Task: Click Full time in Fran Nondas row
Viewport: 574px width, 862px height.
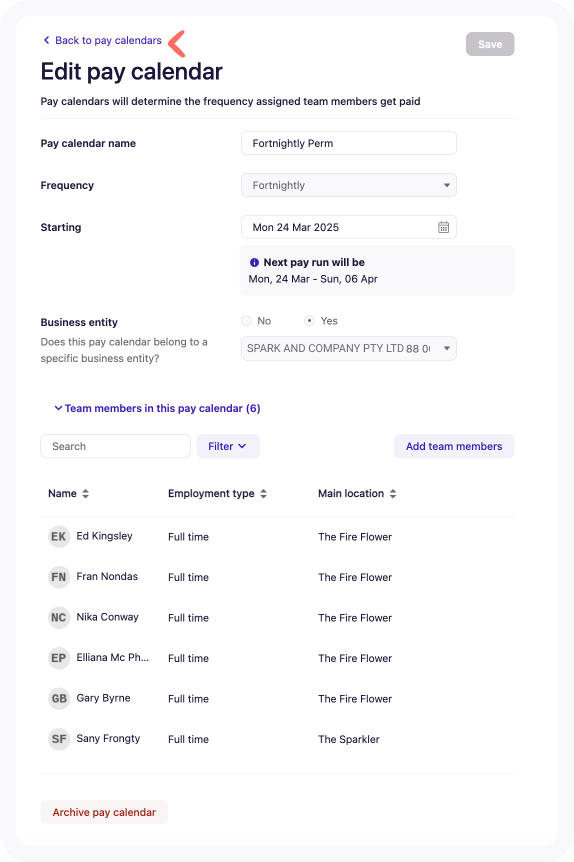Action: click(x=189, y=577)
